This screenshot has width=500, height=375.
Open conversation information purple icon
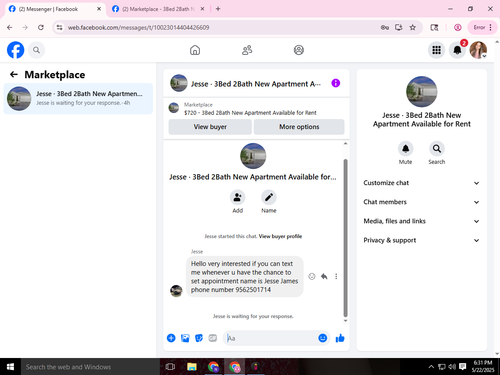coord(336,83)
